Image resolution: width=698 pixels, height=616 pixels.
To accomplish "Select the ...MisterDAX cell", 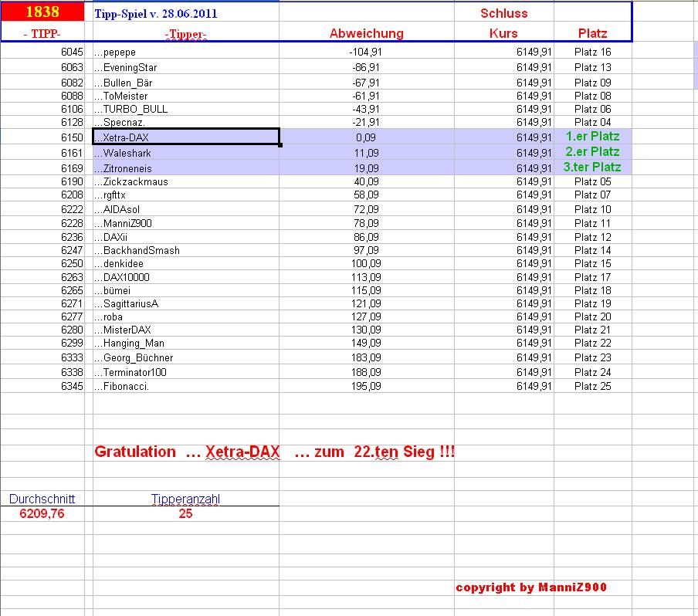I will [x=185, y=330].
